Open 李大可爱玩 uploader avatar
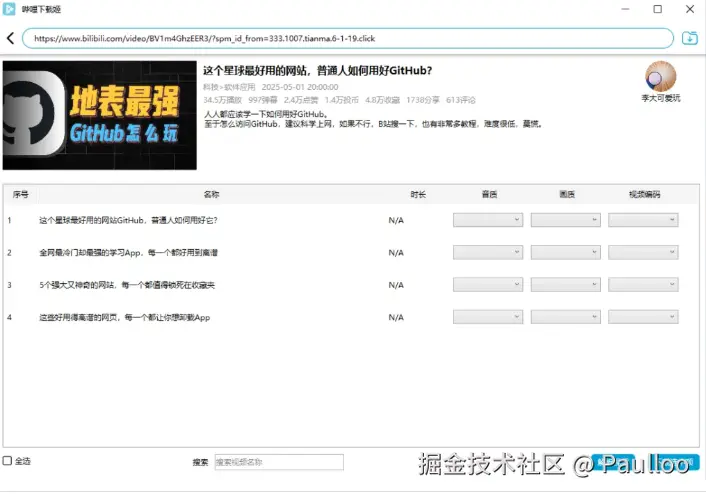The height and width of the screenshot is (494, 706). 661,77
